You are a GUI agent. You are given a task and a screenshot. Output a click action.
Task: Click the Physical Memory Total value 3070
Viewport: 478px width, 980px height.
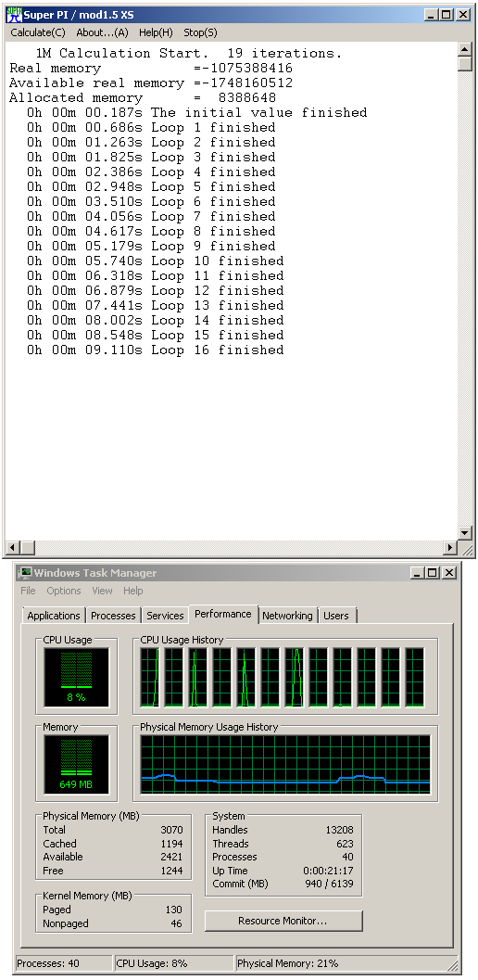coord(171,830)
